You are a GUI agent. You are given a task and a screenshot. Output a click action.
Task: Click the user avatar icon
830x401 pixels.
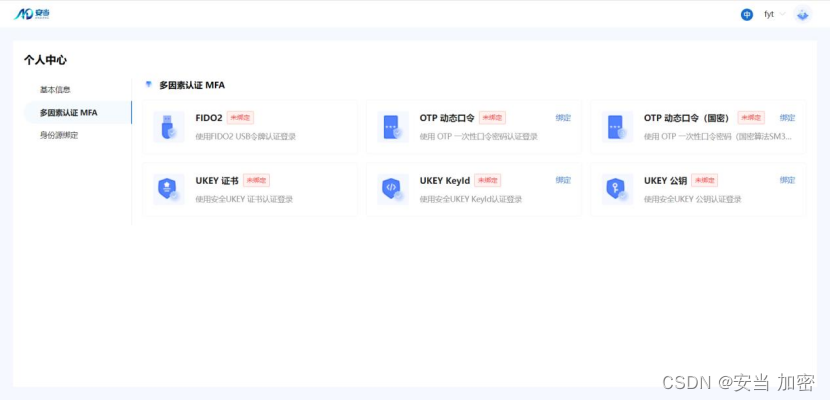(802, 14)
